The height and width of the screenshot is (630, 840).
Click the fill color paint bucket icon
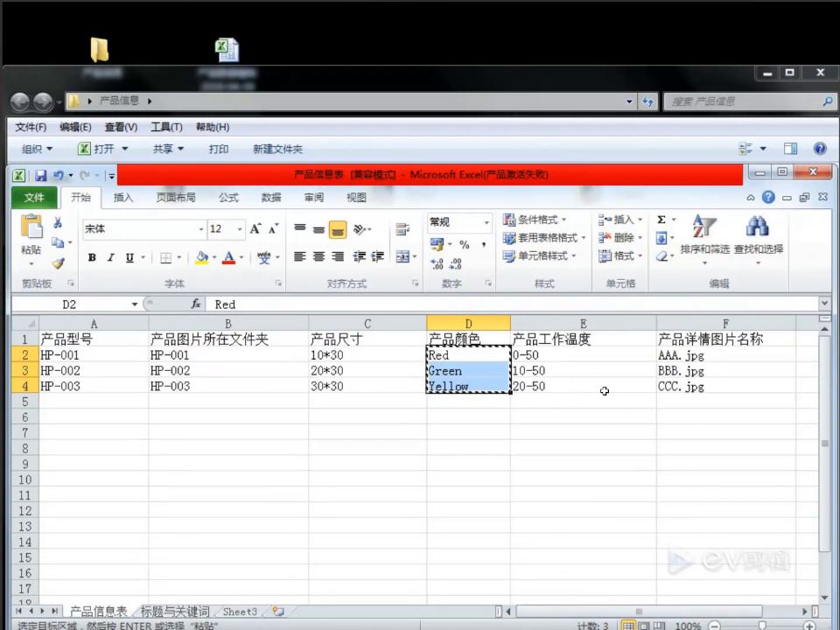202,257
